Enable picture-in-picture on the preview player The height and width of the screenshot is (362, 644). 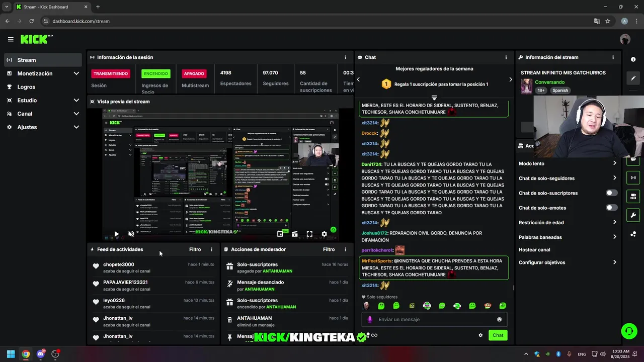pos(280,234)
